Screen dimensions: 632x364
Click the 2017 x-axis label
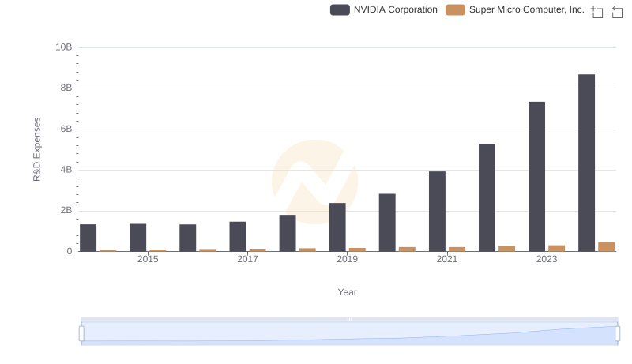tap(247, 259)
